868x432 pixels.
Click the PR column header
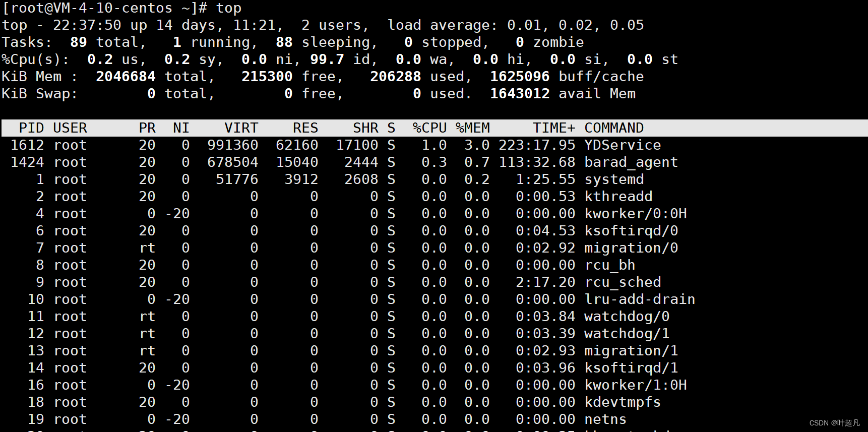147,128
